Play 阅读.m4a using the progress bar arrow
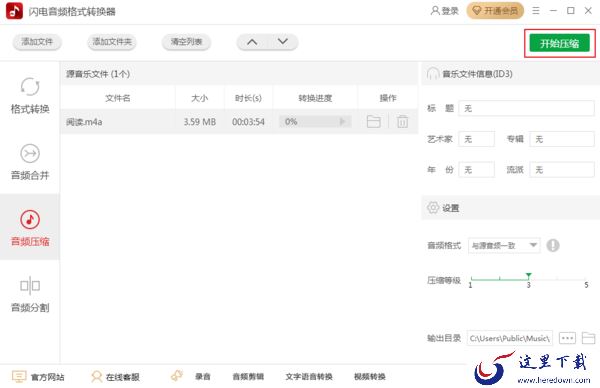This screenshot has height=388, width=600. [342, 122]
